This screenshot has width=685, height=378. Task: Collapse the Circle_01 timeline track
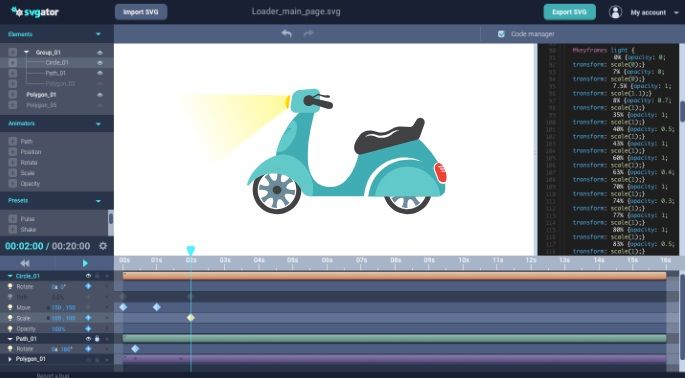tap(10, 276)
